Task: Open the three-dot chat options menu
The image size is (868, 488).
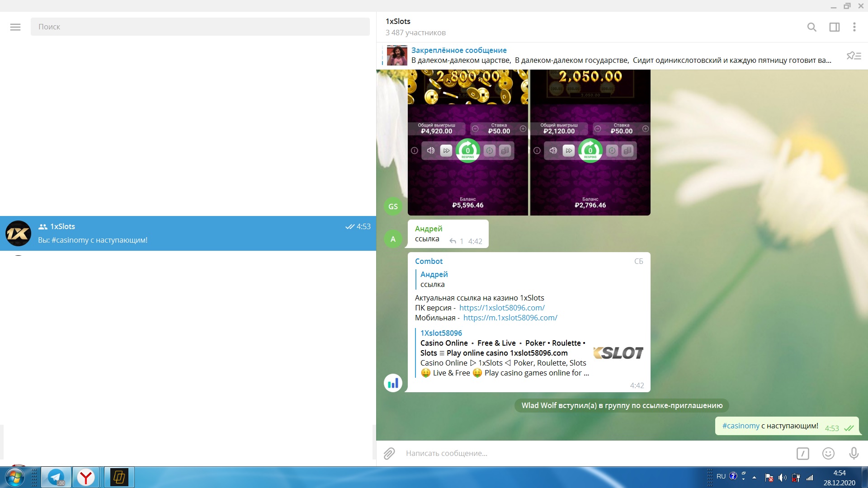Action: click(x=854, y=27)
